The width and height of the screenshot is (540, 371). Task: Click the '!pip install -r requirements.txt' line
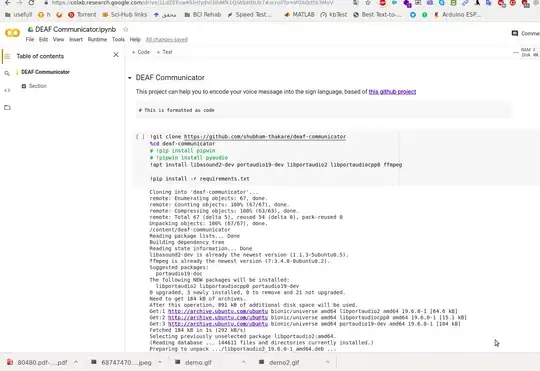coord(199,179)
